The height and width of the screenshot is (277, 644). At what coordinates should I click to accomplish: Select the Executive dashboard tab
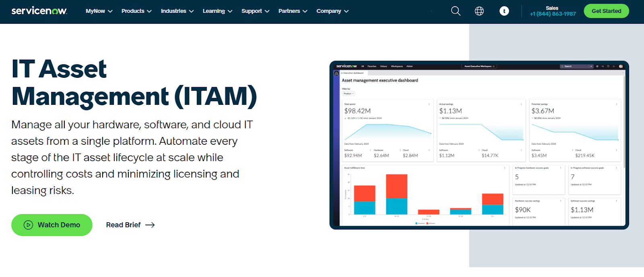(x=353, y=73)
